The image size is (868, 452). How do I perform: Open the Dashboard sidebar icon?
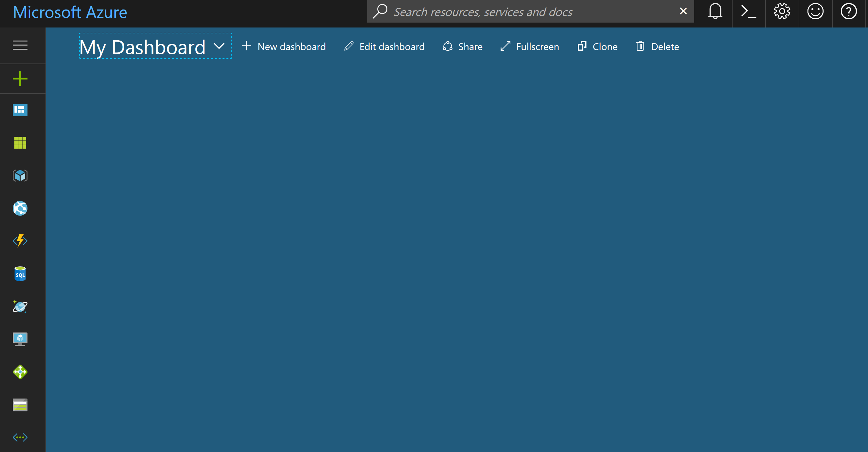coord(20,110)
